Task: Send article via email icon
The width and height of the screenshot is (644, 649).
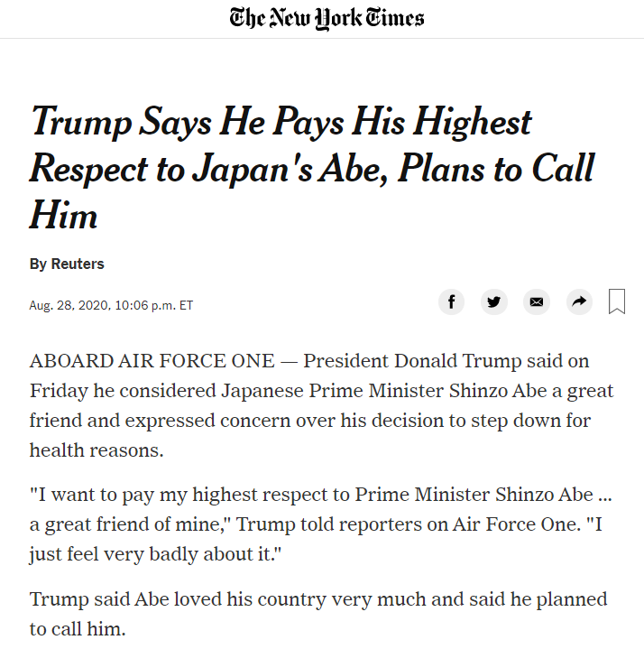Action: 537,301
